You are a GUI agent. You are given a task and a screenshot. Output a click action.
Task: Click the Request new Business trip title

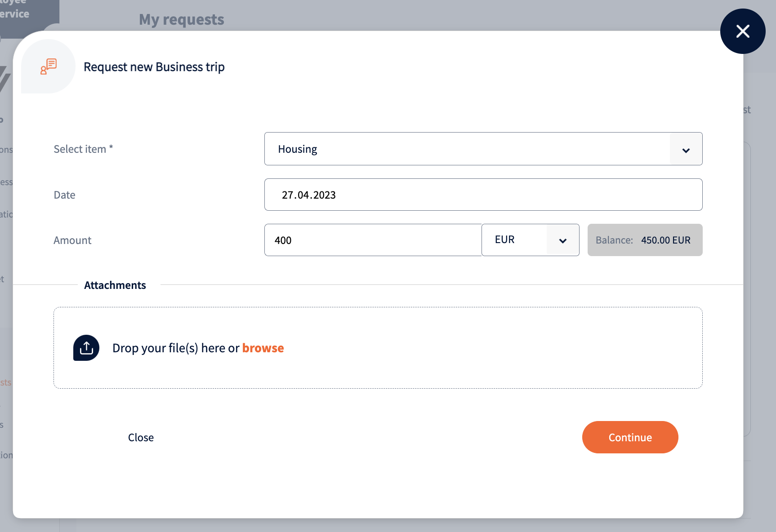[x=154, y=67]
